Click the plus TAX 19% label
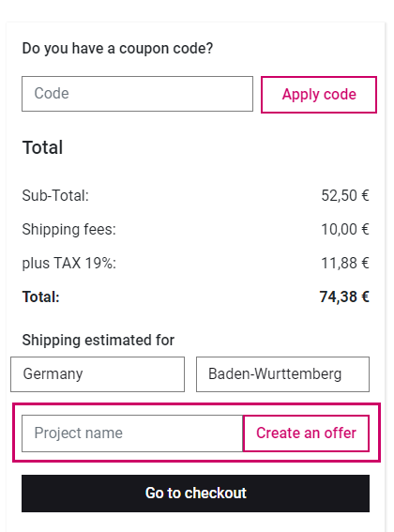The image size is (394, 532). pos(68,264)
